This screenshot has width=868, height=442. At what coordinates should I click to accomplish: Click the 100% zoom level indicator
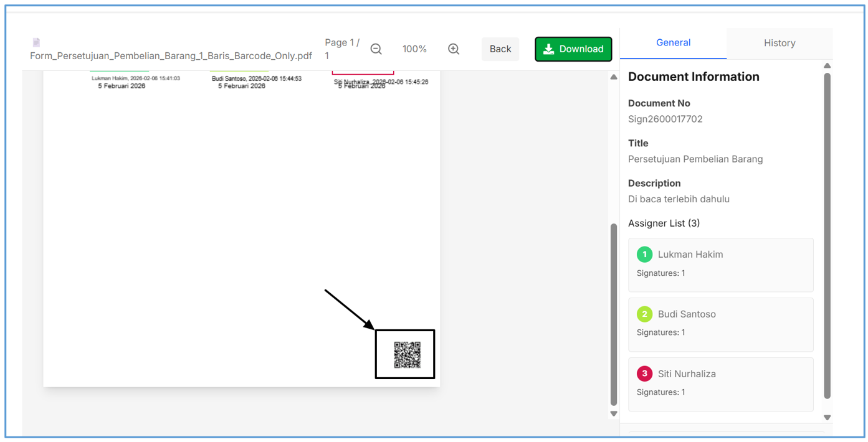[x=414, y=49]
